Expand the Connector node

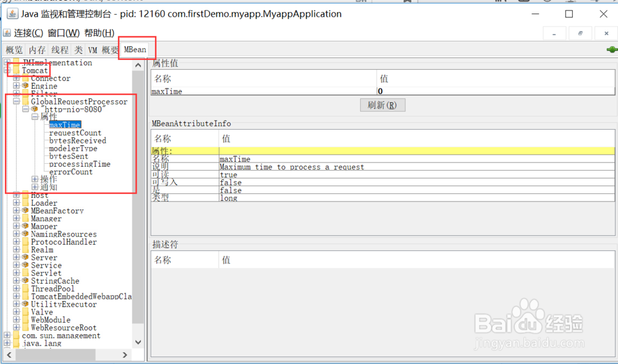click(x=16, y=78)
